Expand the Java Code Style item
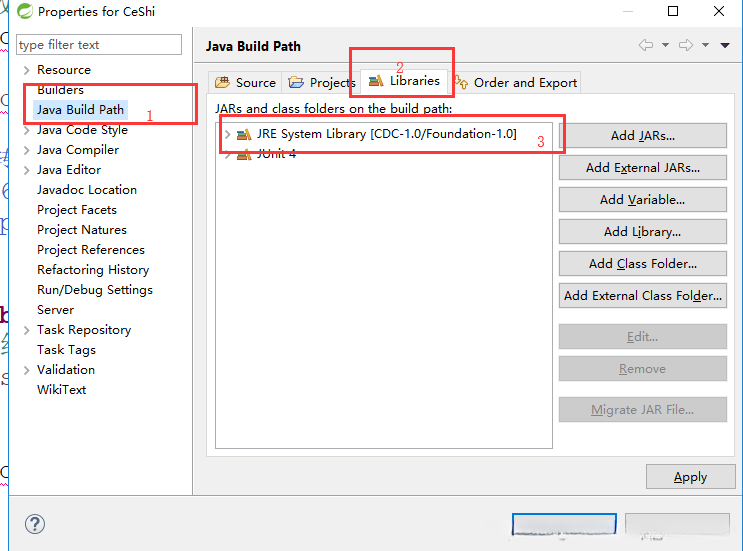This screenshot has height=551, width=743. 27,130
